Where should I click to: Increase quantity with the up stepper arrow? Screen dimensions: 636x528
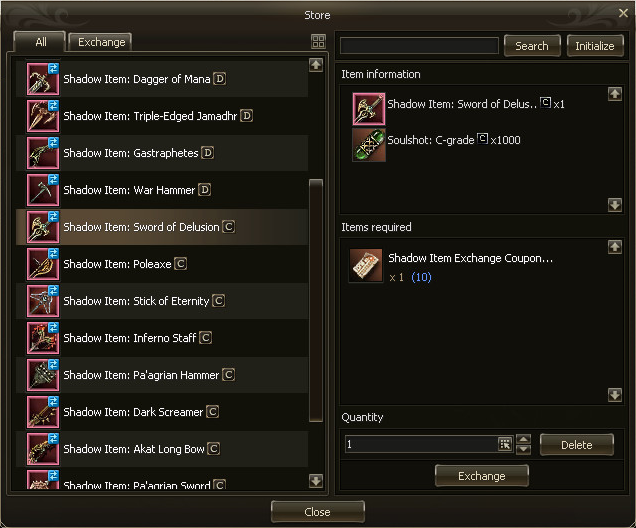click(x=524, y=439)
